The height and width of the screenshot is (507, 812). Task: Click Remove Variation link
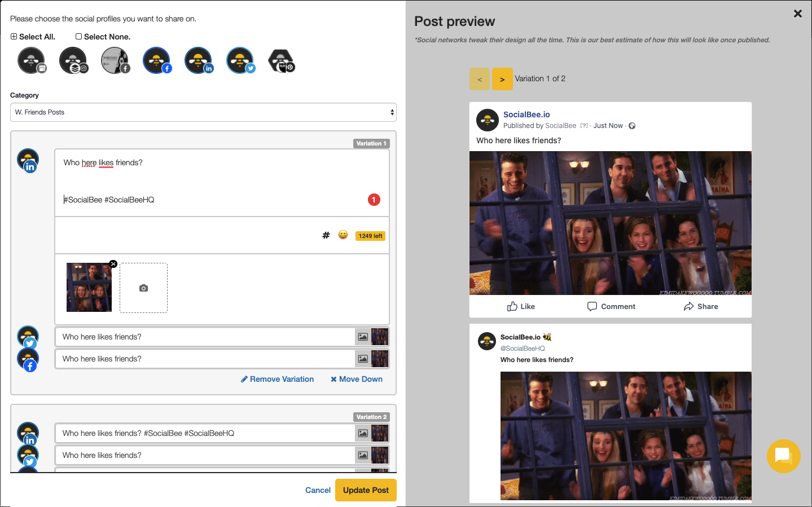click(x=277, y=379)
